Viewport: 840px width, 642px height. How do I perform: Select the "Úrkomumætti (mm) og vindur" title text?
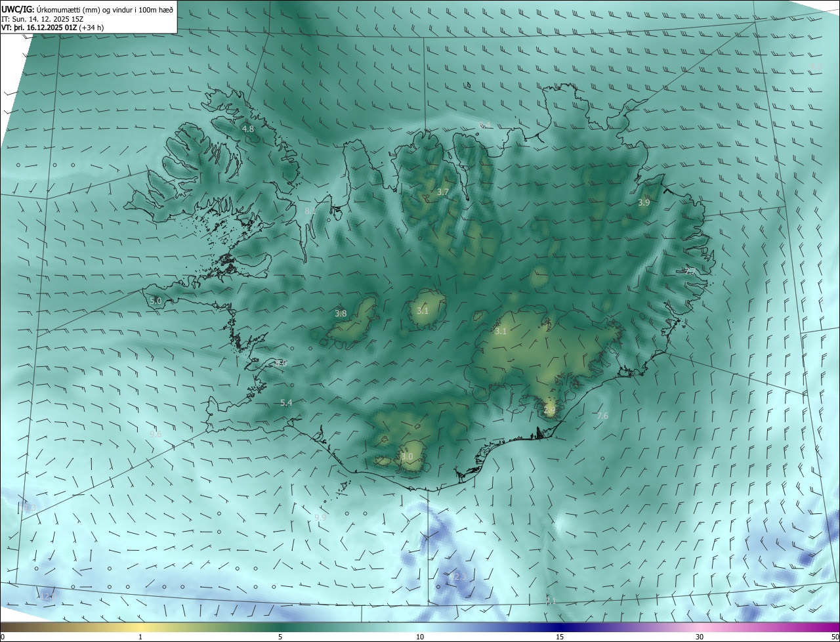[x=82, y=9]
